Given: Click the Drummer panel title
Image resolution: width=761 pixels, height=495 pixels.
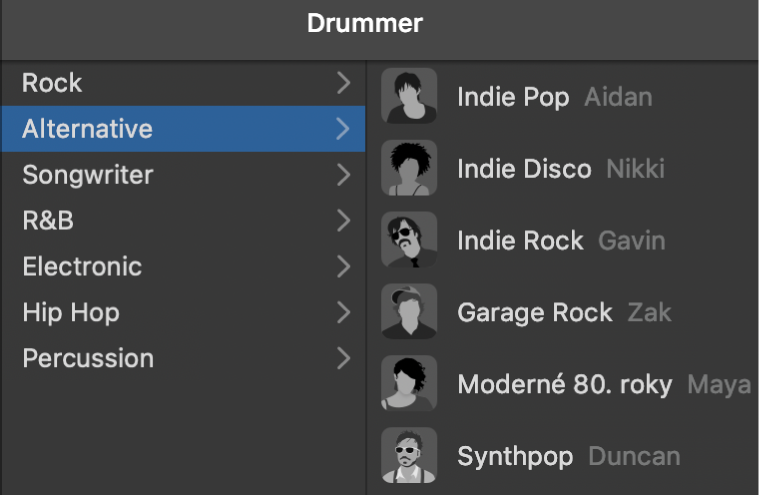Looking at the screenshot, I should [365, 23].
